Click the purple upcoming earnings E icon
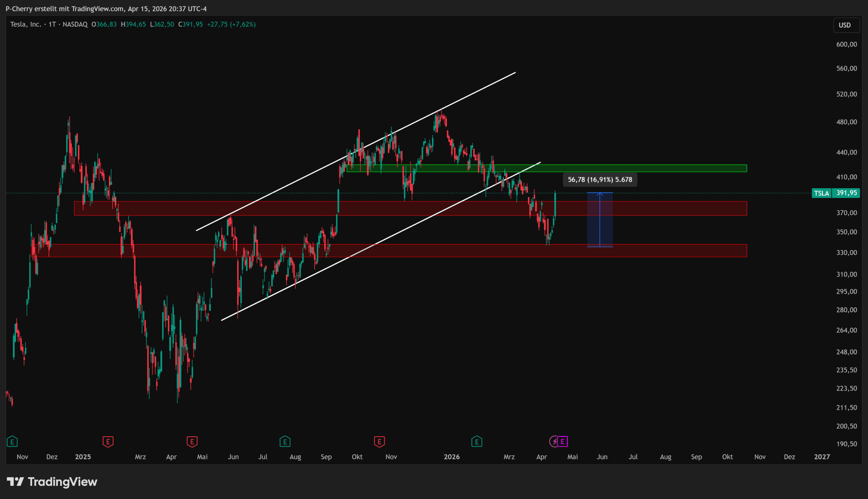Viewport: 868px width, 499px height. click(x=562, y=441)
